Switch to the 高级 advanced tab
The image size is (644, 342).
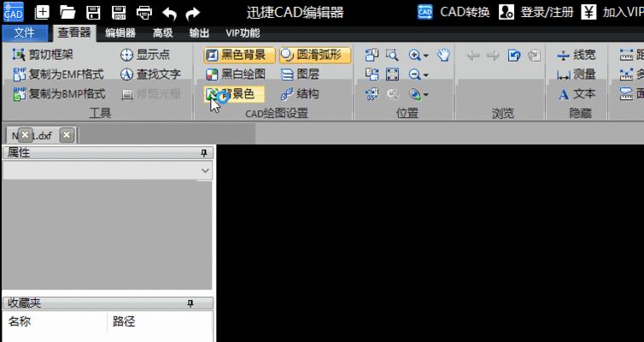click(162, 32)
